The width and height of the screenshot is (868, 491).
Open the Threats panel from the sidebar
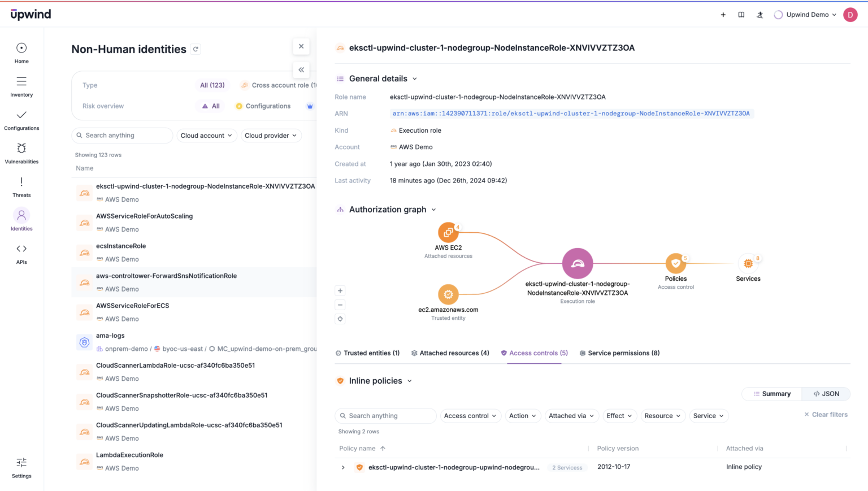click(x=21, y=186)
